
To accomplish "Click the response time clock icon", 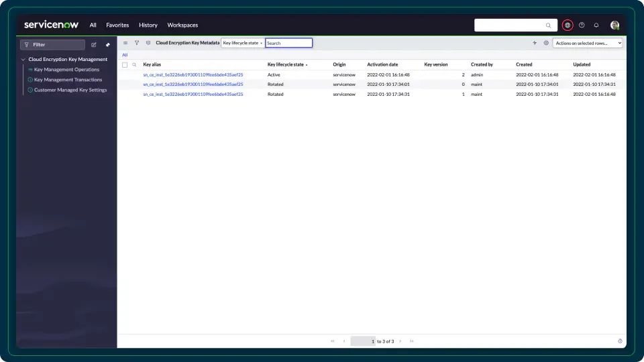I will tap(620, 341).
